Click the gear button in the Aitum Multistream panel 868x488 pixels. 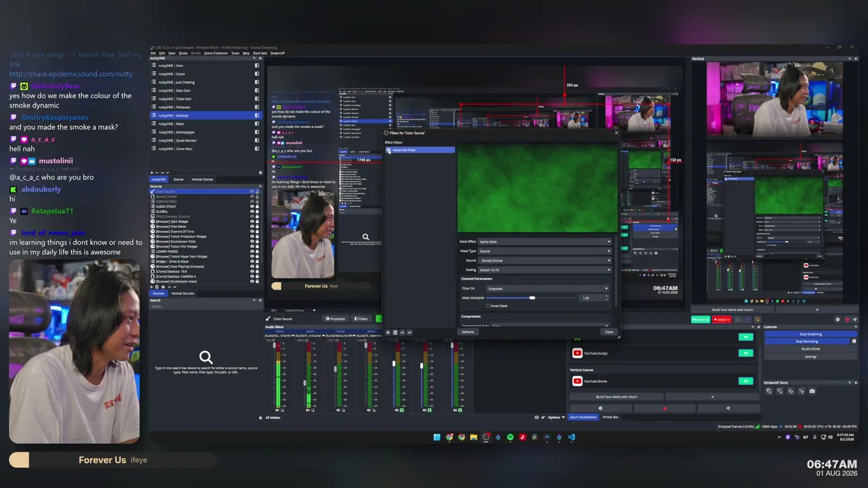[600, 408]
